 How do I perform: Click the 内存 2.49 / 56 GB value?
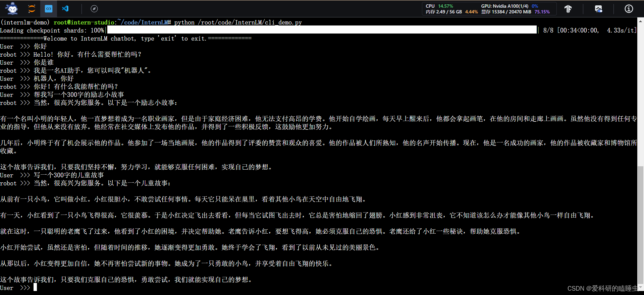click(444, 12)
